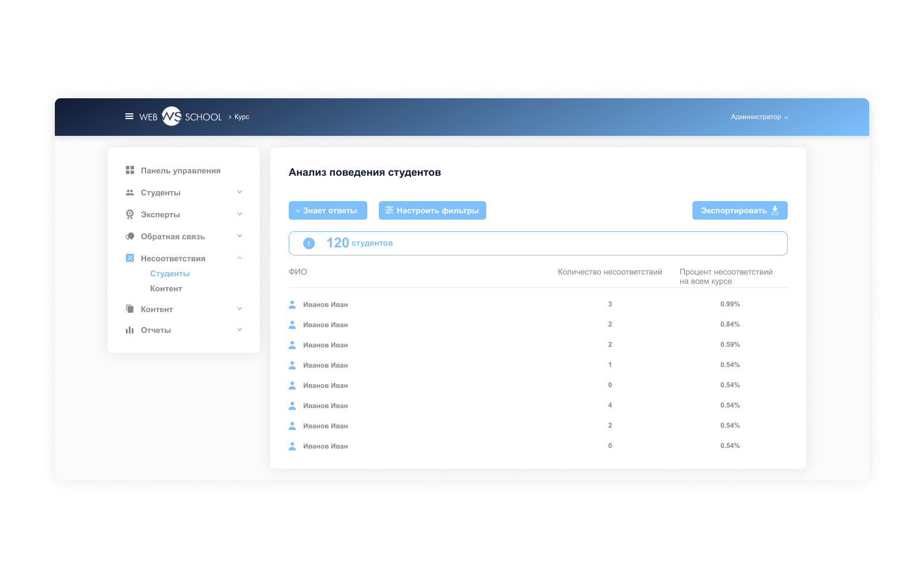Click the Студенты people icon in sidebar
This screenshot has height=578, width=924.
(x=130, y=192)
